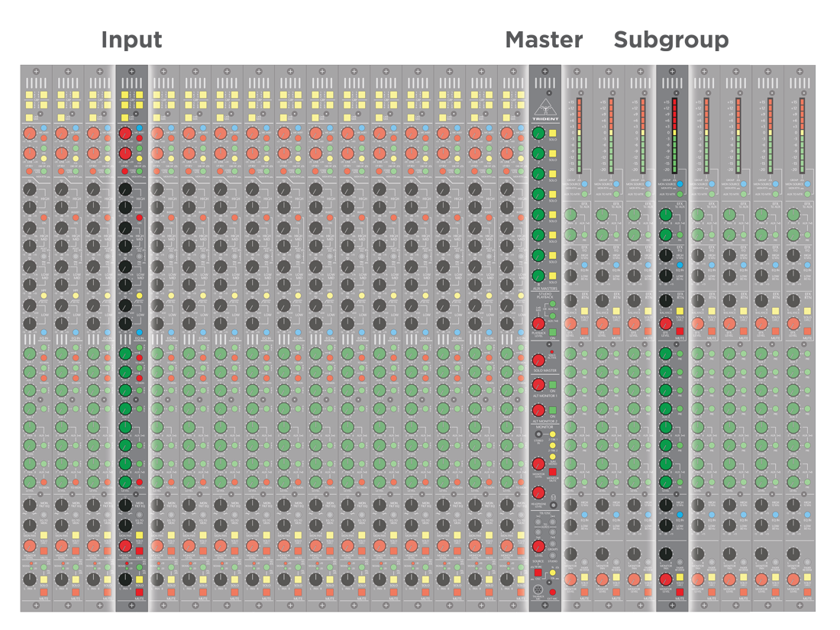This screenshot has height=630, width=840.
Task: Click the Aux Master 8 green knob
Action: tap(538, 276)
